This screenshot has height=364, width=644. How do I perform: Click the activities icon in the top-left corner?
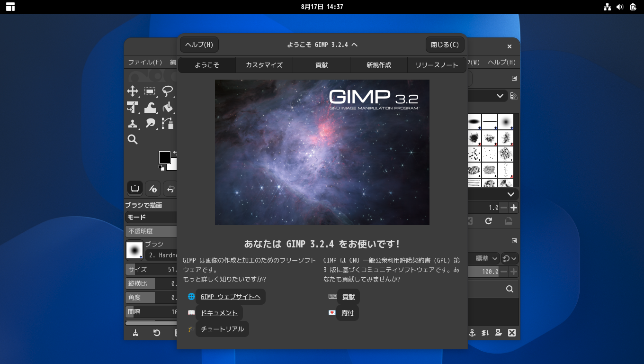[x=10, y=7]
